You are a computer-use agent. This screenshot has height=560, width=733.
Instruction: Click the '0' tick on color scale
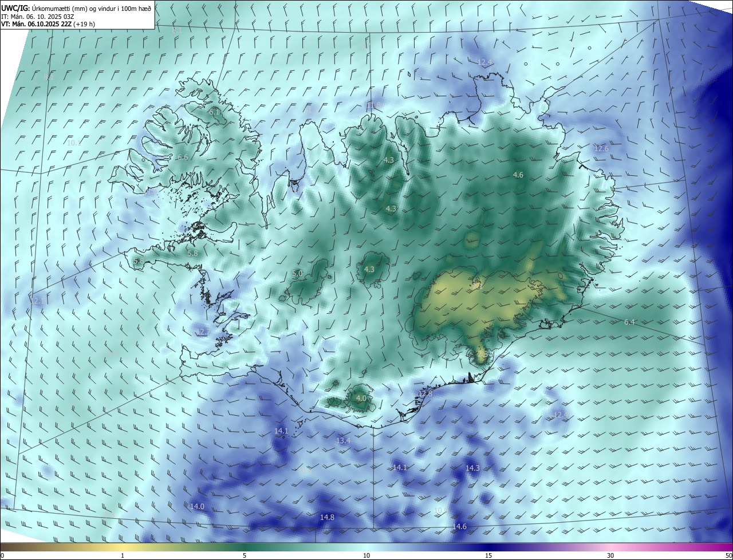[2, 555]
